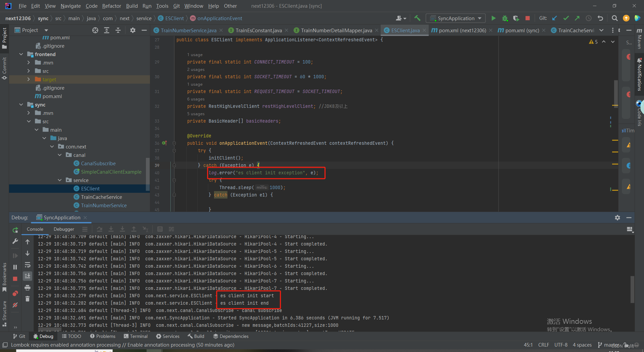This screenshot has width=644, height=352.
Task: Open the Services tool window
Action: point(168,336)
